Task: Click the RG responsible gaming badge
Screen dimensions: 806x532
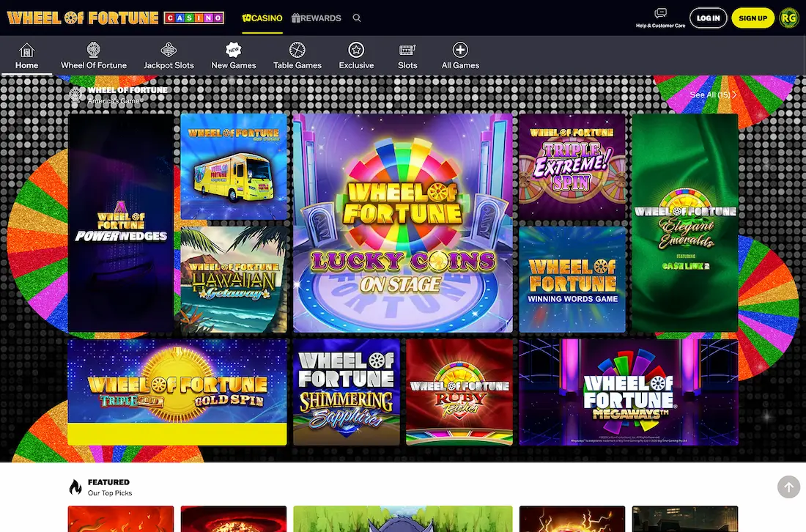Action: coord(788,18)
